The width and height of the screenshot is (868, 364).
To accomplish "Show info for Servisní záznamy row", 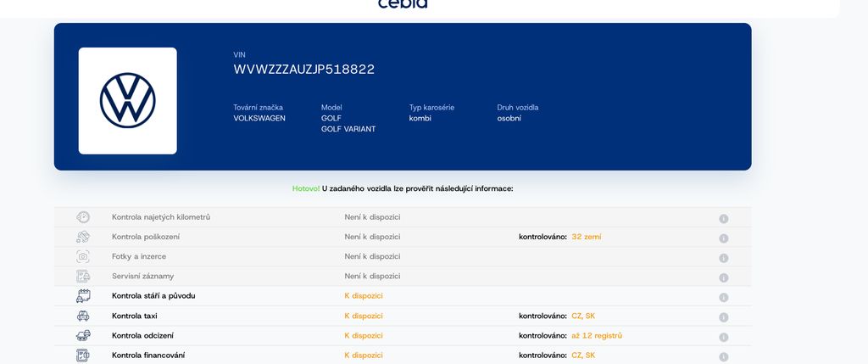I will click(724, 277).
